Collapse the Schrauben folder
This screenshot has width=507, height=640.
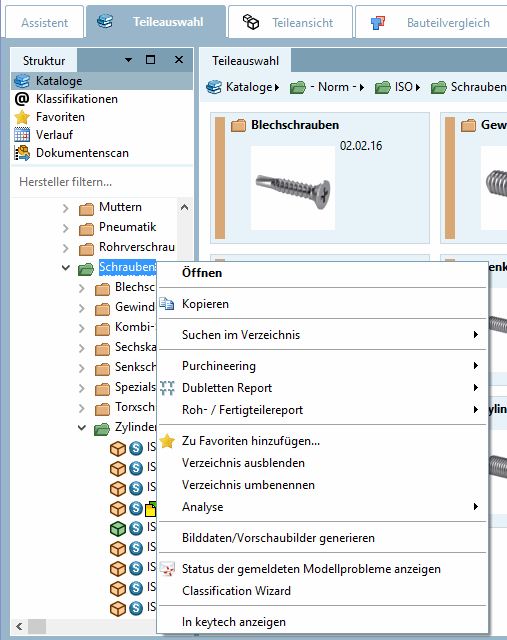[x=65, y=268]
